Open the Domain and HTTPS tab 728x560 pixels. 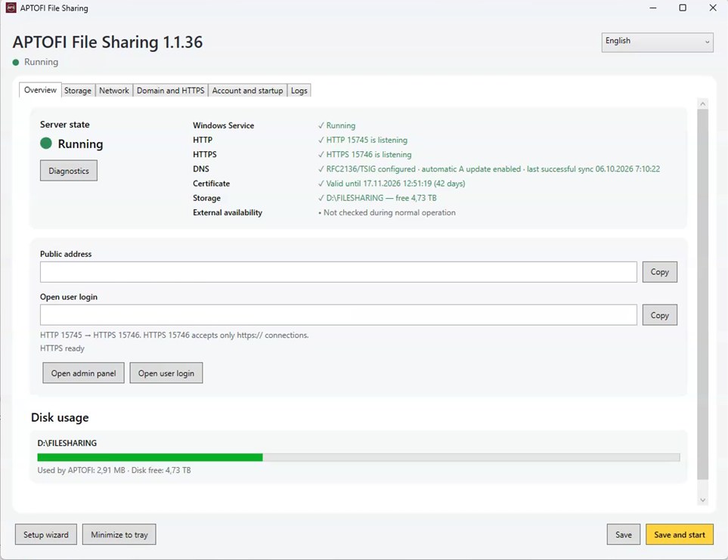coord(170,91)
